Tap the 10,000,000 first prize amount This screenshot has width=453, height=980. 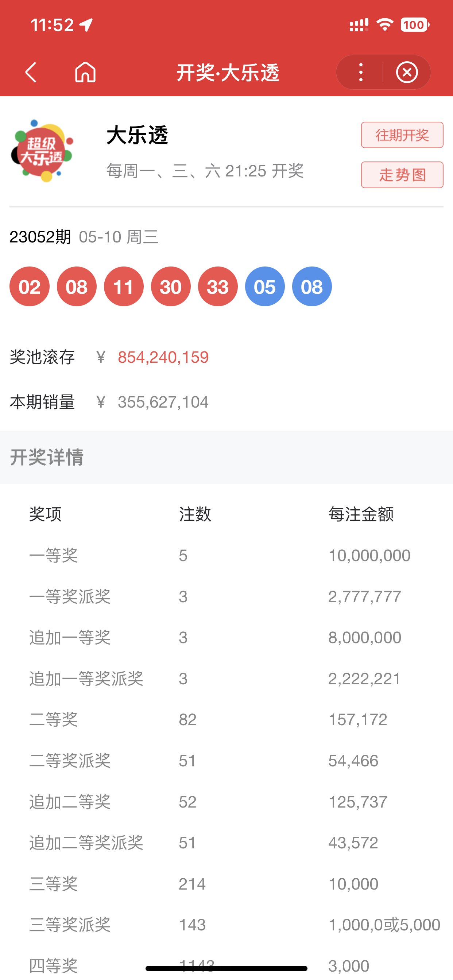pyautogui.click(x=369, y=555)
